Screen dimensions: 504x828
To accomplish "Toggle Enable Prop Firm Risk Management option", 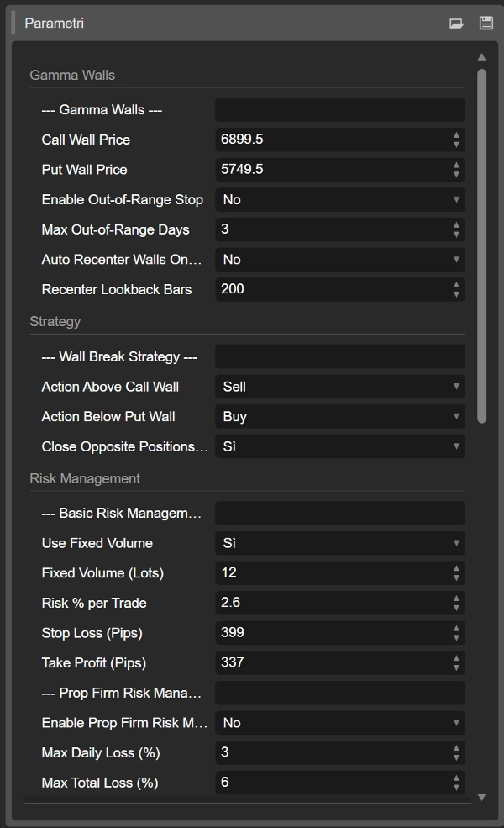I will coord(339,723).
